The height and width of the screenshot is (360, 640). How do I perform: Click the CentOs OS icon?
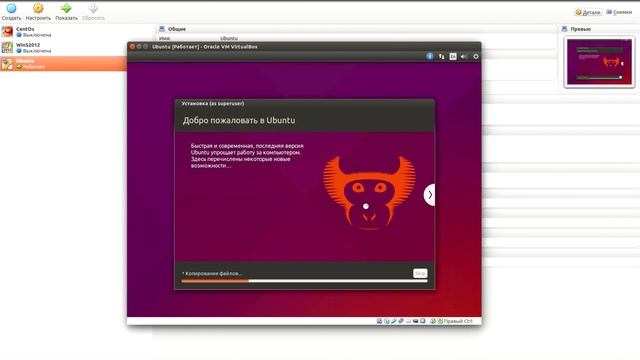pos(7,32)
